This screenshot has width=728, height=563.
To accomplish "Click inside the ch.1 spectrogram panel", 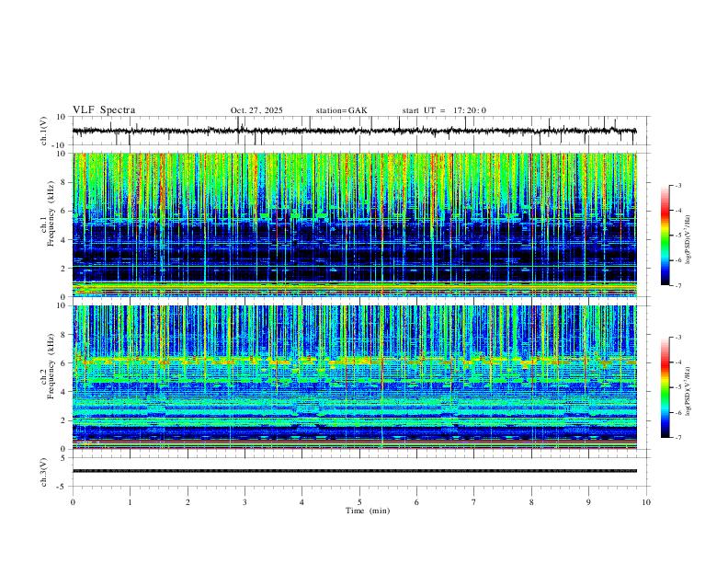I will coord(354,224).
